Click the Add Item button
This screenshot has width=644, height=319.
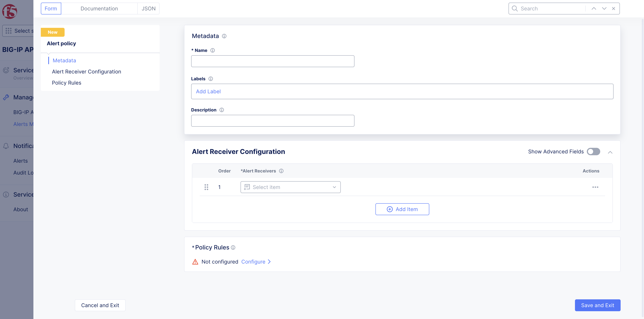pos(402,209)
